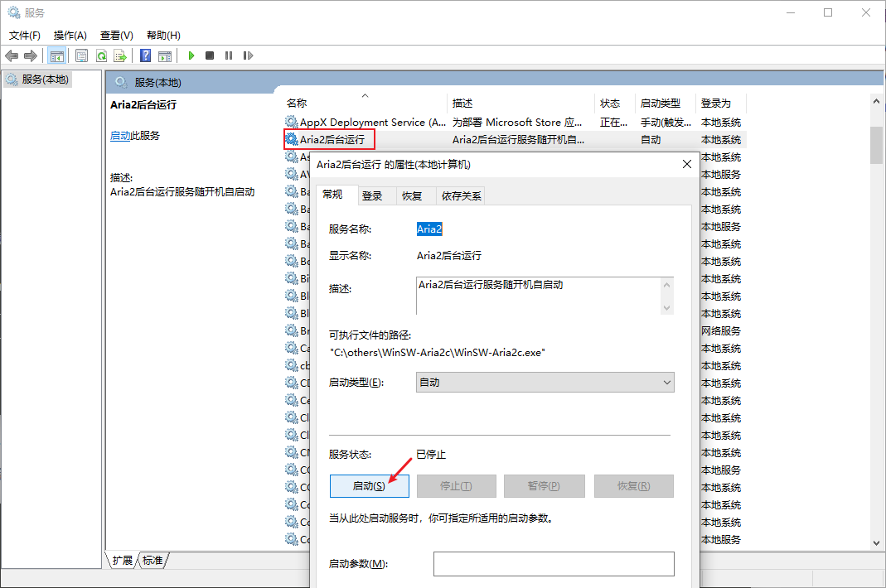Click the Restart Service toolbar icon

248,55
